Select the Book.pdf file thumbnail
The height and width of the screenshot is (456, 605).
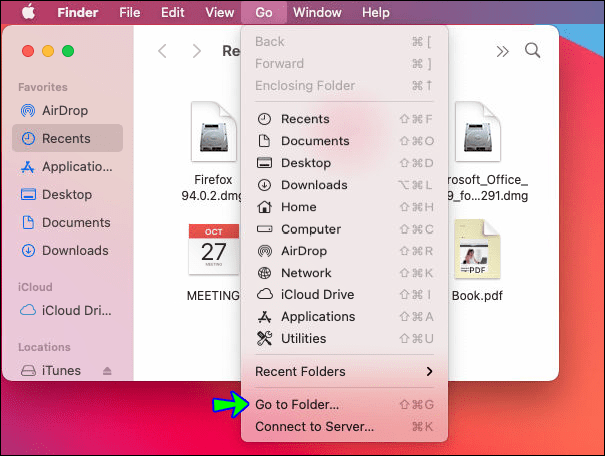pos(477,249)
